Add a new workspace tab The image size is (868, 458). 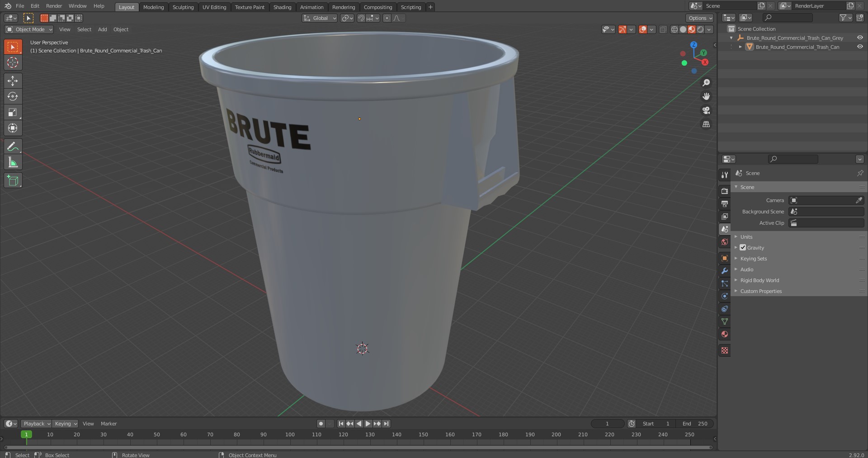click(x=430, y=7)
